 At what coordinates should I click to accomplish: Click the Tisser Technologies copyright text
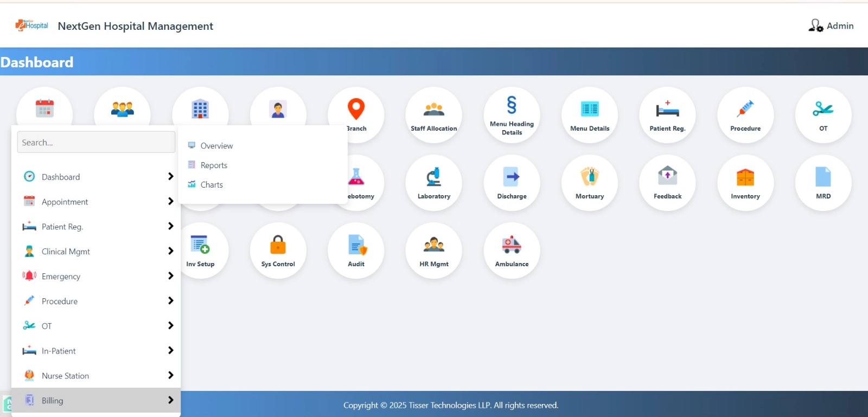coord(451,405)
